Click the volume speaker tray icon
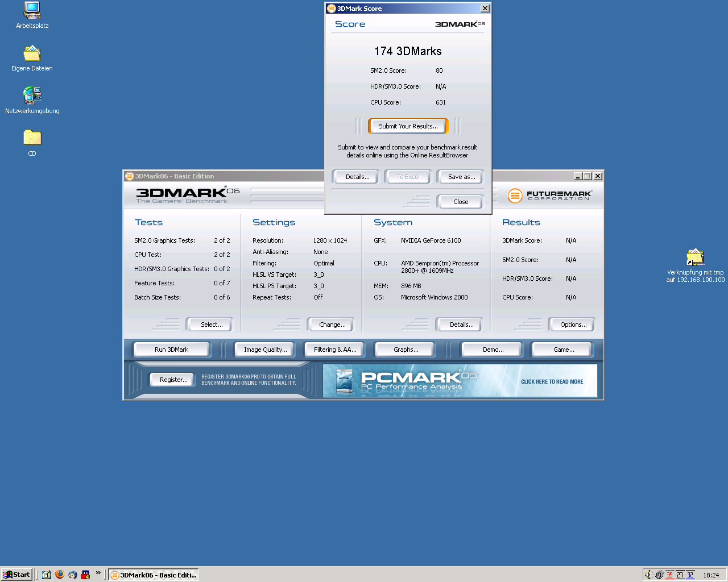Viewport: 728px width, 582px height. click(648, 575)
